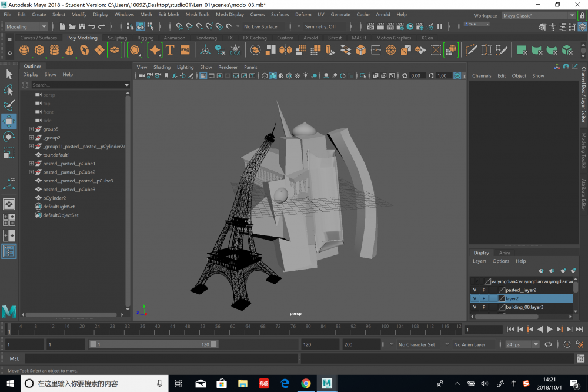
Task: Go to the start of playback range
Action: pyautogui.click(x=510, y=329)
